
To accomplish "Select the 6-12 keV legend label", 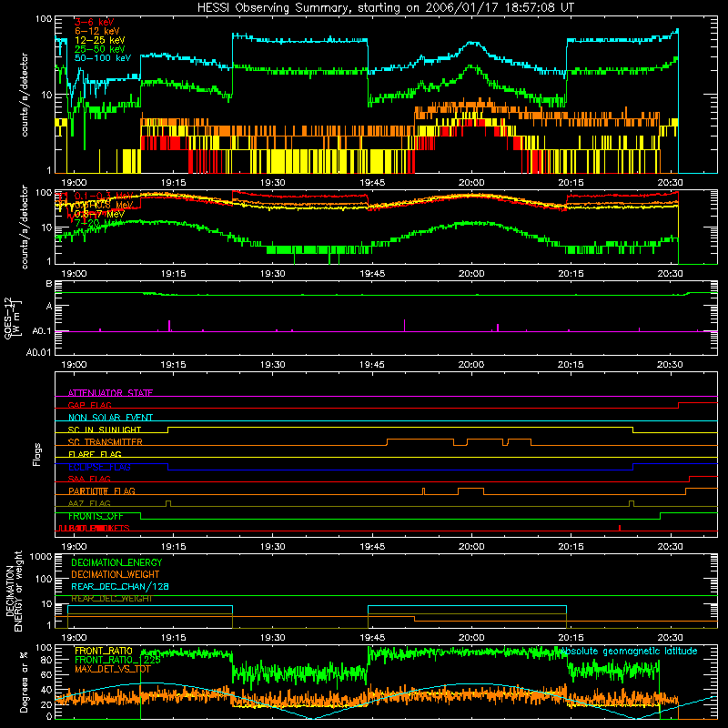I will (x=97, y=31).
